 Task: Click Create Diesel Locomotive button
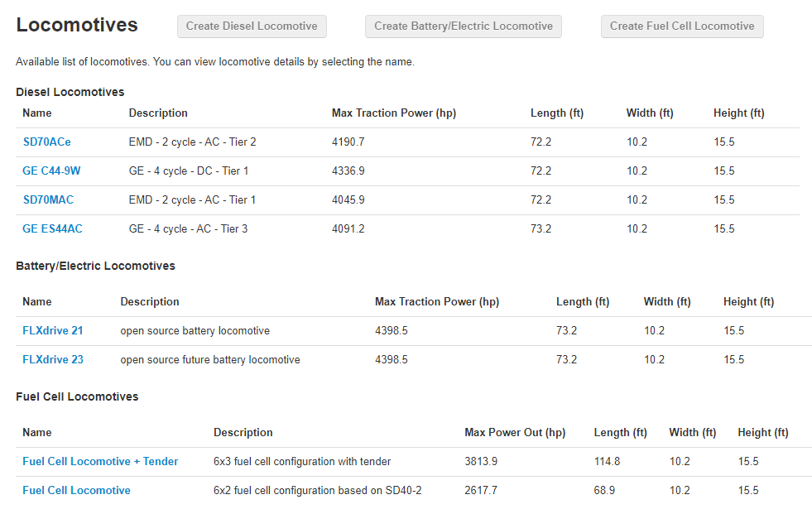[x=252, y=26]
